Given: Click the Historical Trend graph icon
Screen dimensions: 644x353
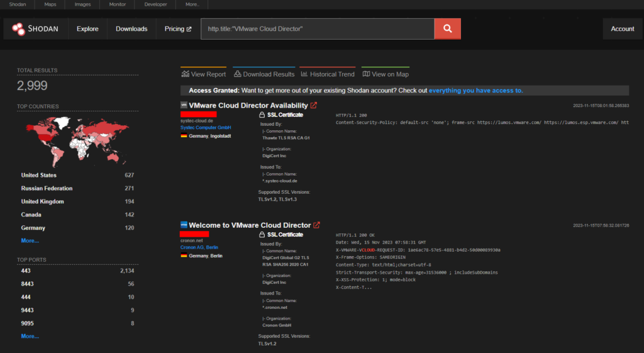Looking at the screenshot, I should click(304, 74).
